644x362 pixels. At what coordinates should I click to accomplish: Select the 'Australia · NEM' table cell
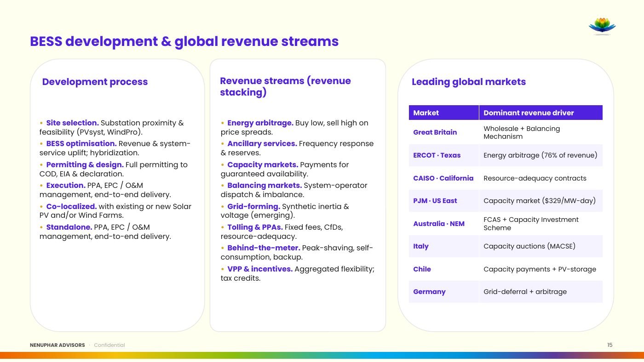coord(443,224)
